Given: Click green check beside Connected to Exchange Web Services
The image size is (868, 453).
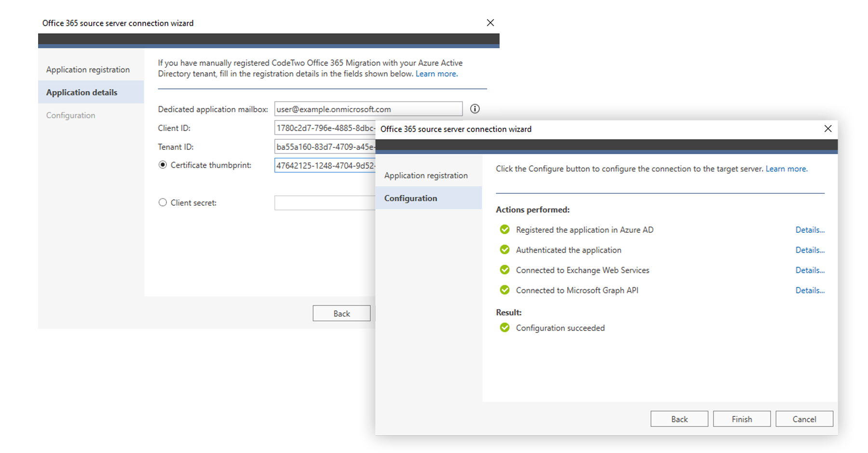Looking at the screenshot, I should [x=505, y=270].
